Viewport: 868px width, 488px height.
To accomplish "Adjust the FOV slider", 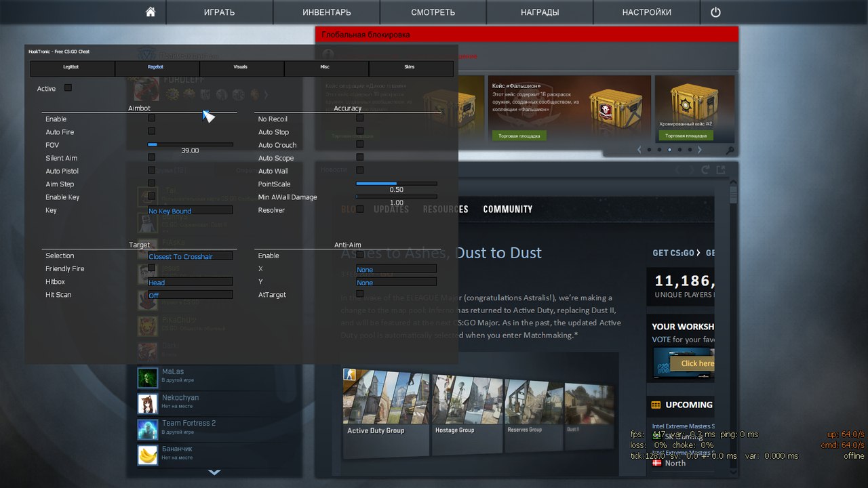I will (x=191, y=144).
